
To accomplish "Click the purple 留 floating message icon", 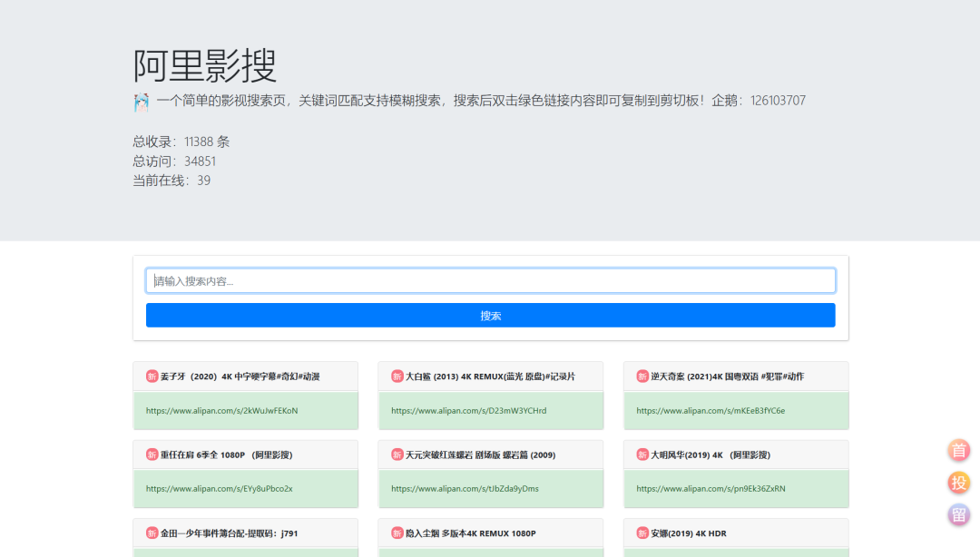I will click(958, 513).
